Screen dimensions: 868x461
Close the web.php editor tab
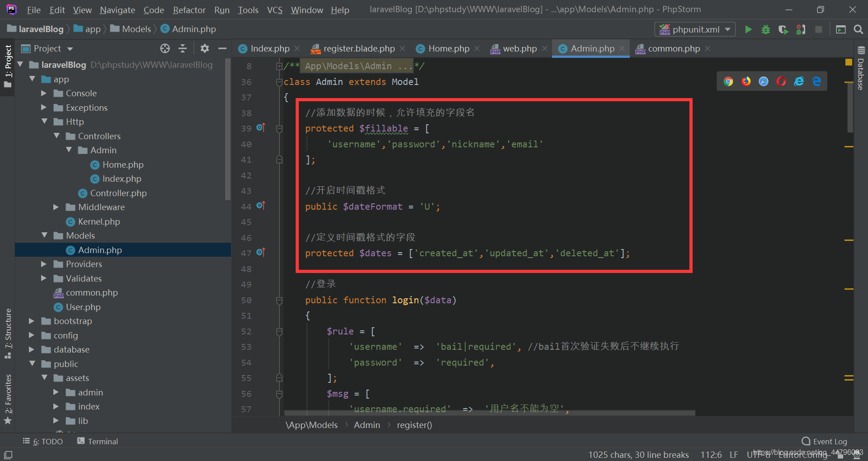coord(544,48)
